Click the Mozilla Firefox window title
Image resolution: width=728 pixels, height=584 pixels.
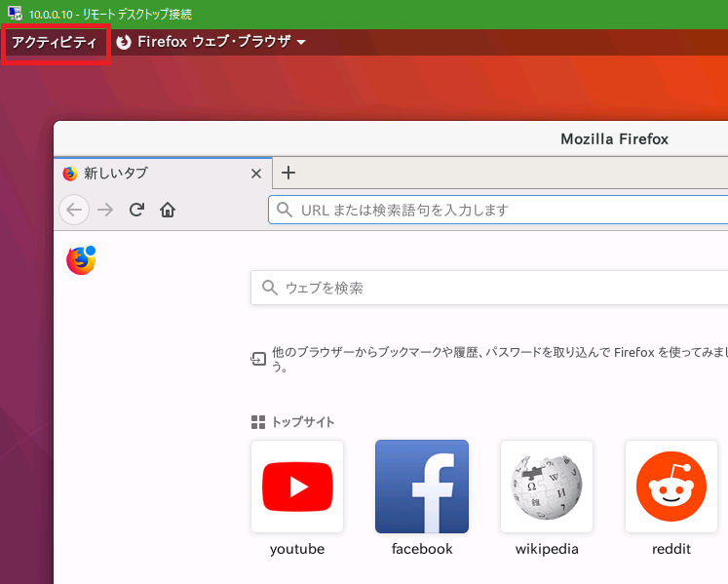coord(614,138)
